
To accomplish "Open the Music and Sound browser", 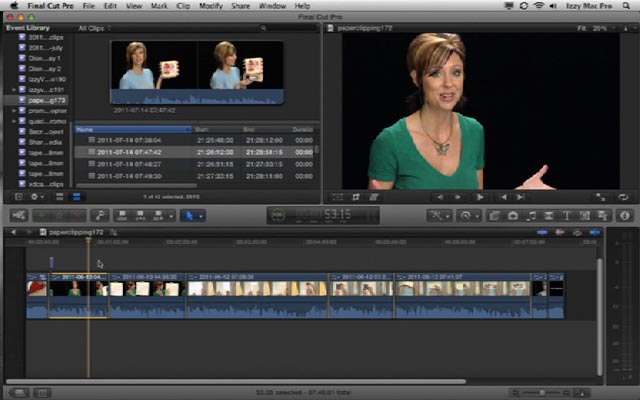I will coord(531,216).
